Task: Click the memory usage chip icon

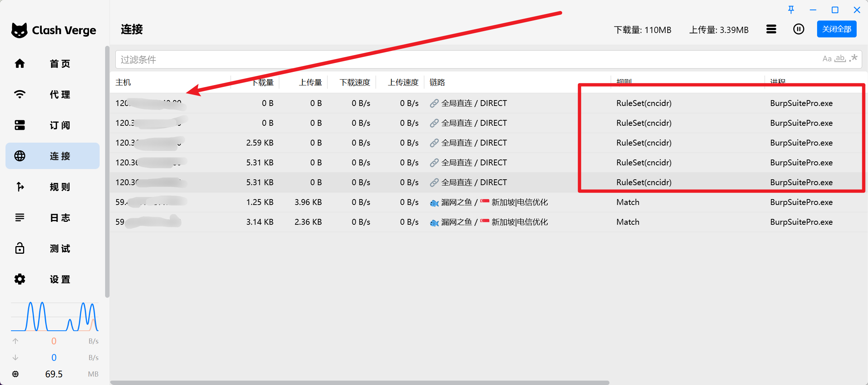Action: coord(15,374)
